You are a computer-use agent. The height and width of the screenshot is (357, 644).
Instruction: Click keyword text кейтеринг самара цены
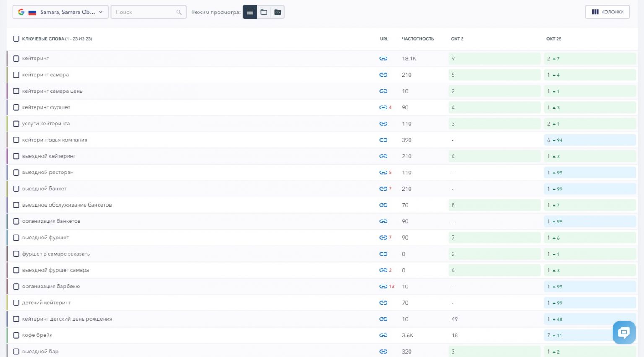tap(53, 91)
